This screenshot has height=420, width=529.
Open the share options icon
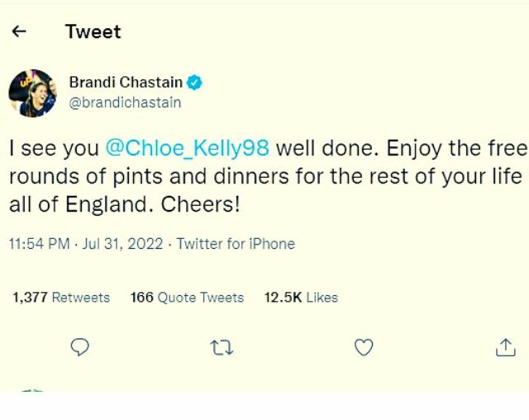coord(505,348)
